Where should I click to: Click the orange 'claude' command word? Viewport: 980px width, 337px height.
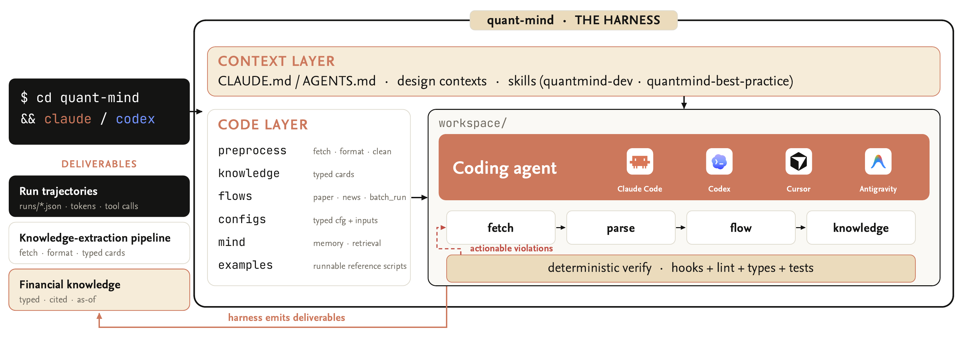pyautogui.click(x=68, y=119)
